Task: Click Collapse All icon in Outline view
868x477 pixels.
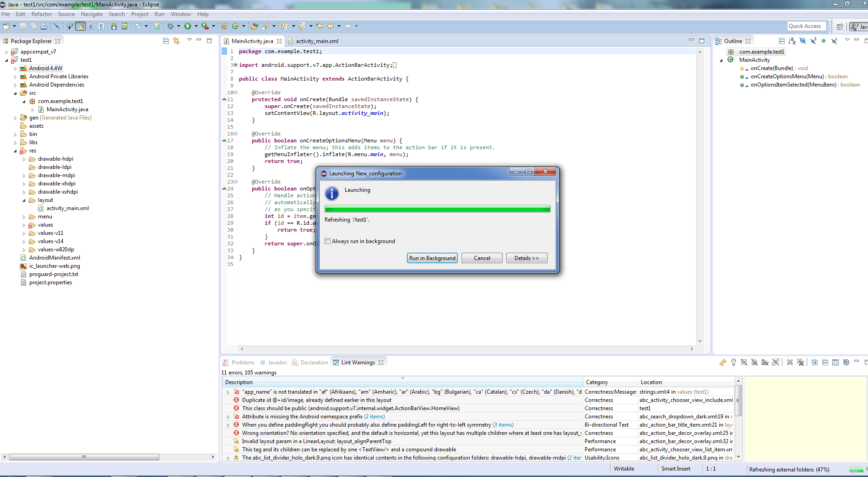Action: (781, 41)
